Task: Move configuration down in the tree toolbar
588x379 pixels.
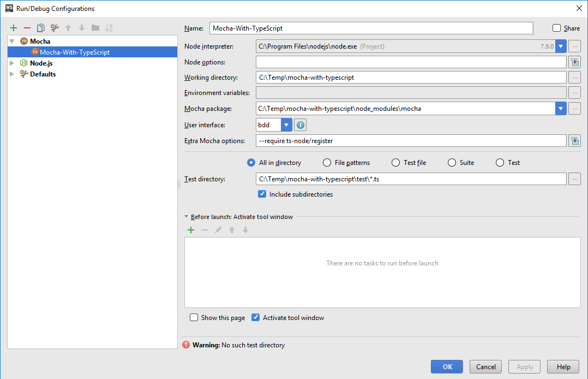Action: tap(82, 28)
